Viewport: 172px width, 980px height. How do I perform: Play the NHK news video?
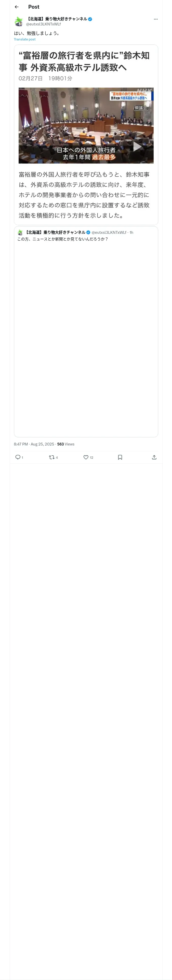point(137,146)
